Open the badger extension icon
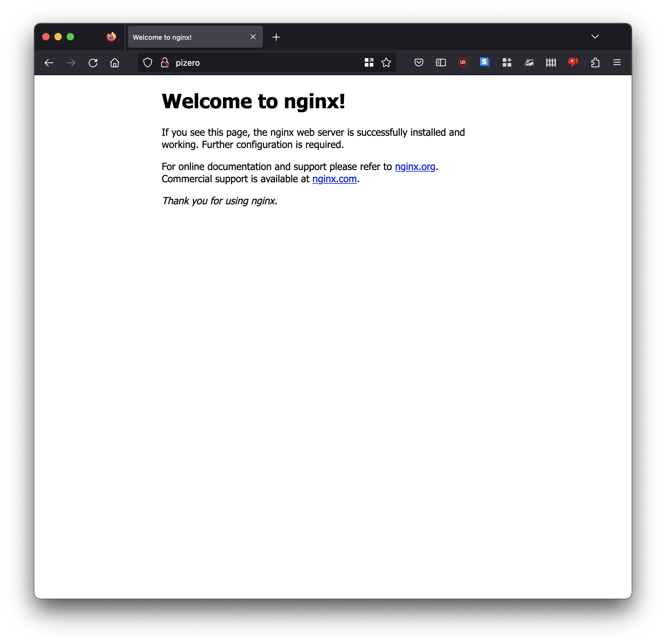The height and width of the screenshot is (644, 666). 529,62
